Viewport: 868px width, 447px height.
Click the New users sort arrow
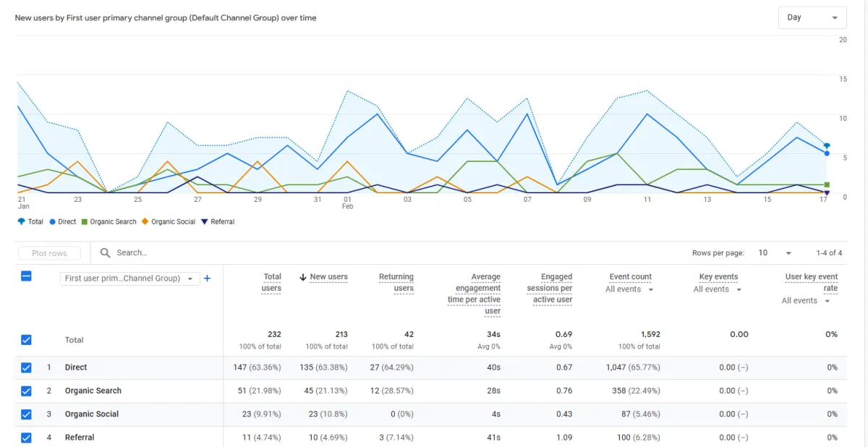[303, 277]
